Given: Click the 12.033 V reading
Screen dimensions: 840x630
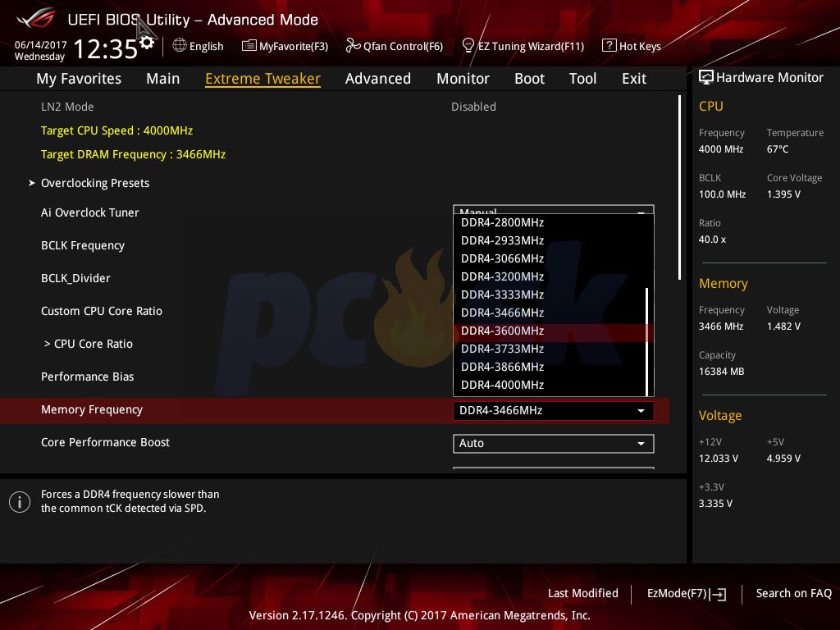Looking at the screenshot, I should (x=719, y=458).
